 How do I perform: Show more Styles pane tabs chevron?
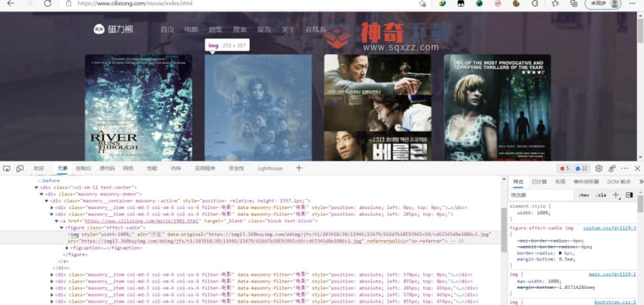(x=641, y=181)
